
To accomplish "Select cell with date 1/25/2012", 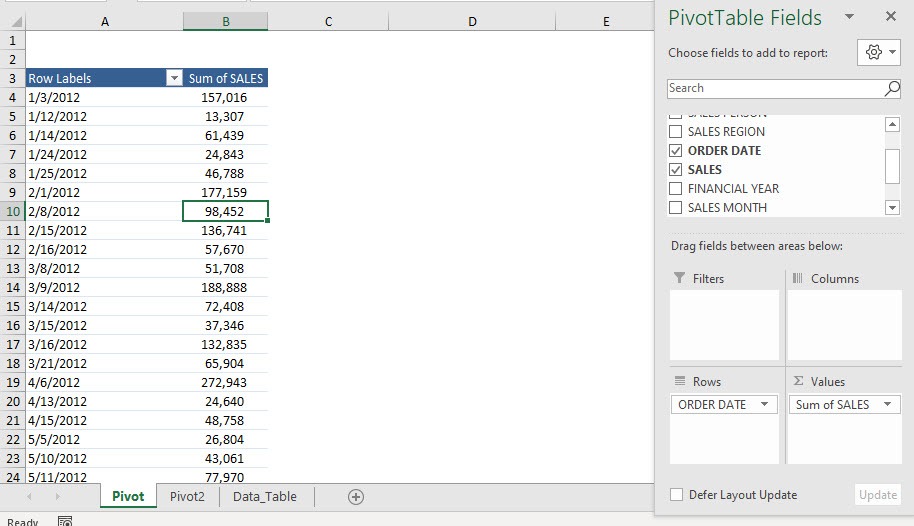I will pyautogui.click(x=104, y=173).
